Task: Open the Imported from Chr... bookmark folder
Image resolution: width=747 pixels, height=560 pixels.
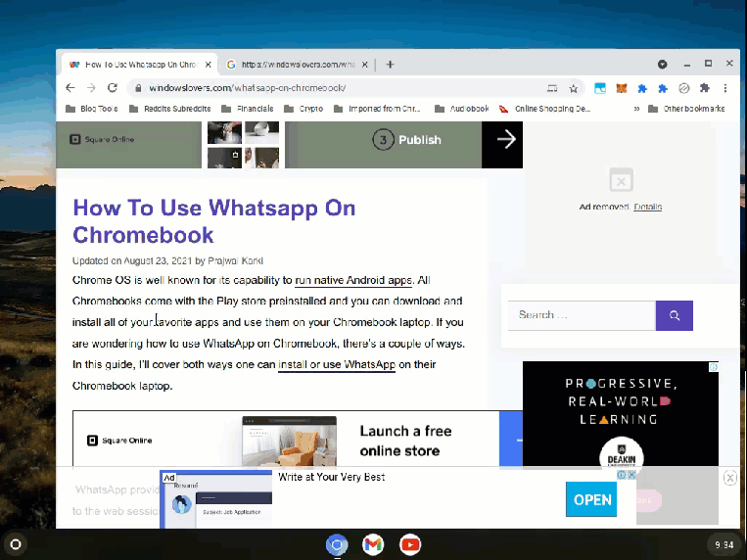Action: 377,109
